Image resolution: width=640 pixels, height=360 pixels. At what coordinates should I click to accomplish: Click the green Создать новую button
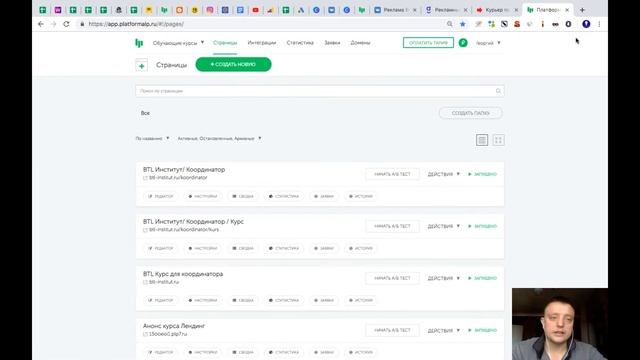click(233, 64)
